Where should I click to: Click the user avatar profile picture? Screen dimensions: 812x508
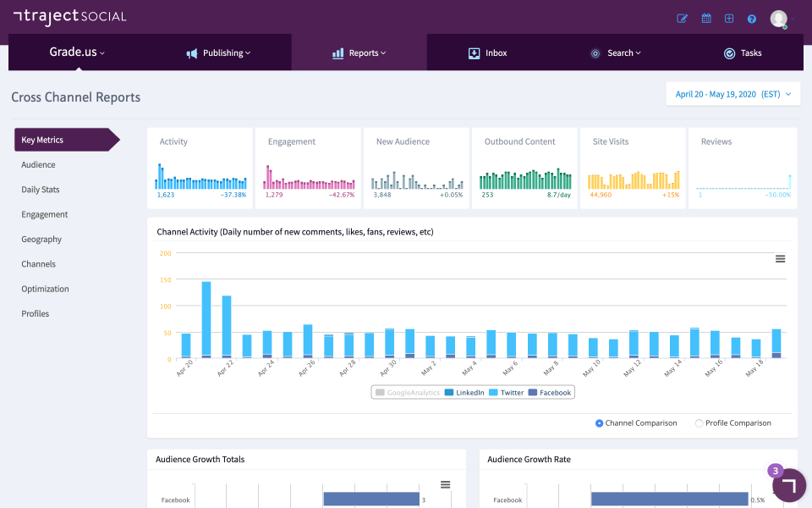pos(778,19)
